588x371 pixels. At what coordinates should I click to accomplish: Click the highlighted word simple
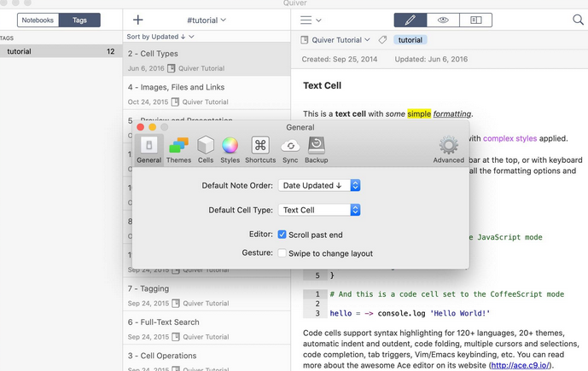click(419, 113)
